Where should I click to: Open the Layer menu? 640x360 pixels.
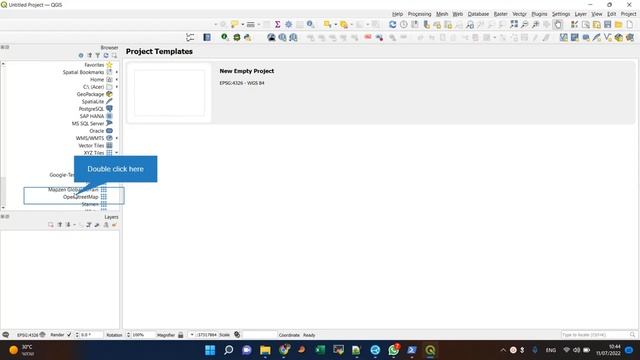point(580,14)
